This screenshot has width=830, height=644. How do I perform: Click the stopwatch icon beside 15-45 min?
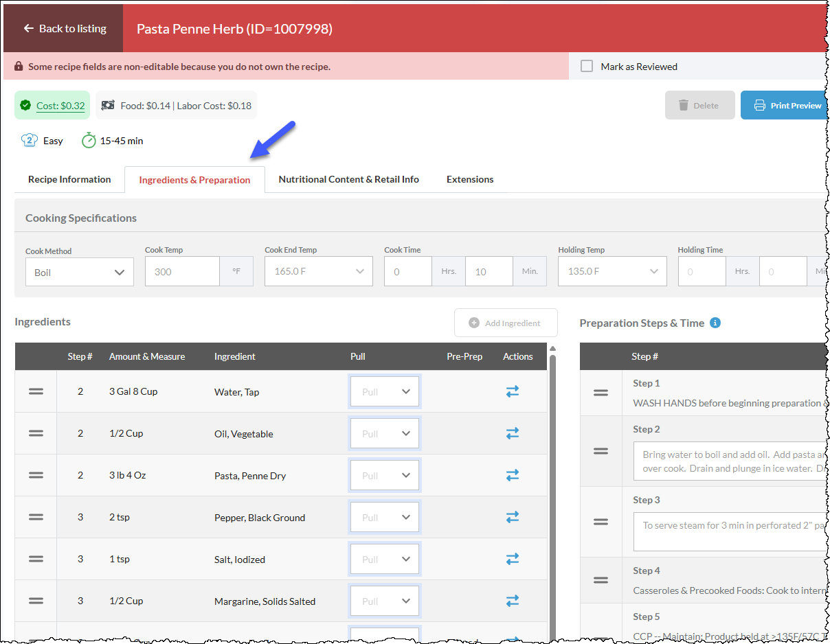(x=89, y=140)
